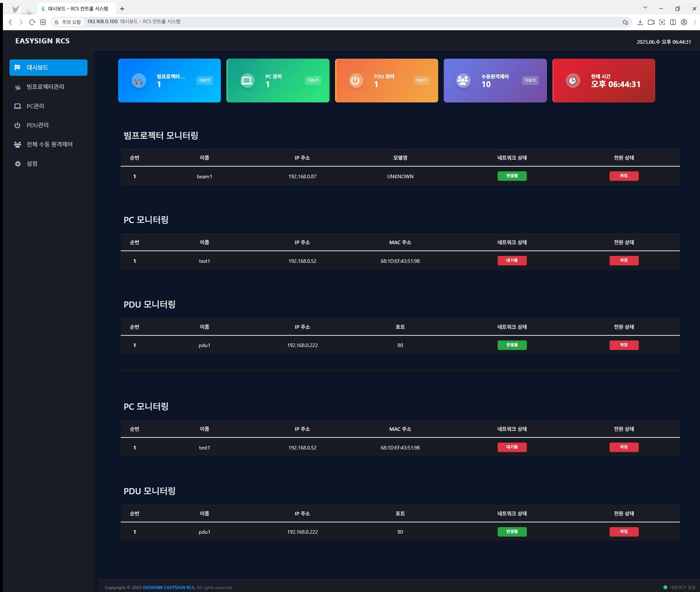Go to the PC관리 sidebar menu
Screen dimensions: 700x592
tap(35, 106)
